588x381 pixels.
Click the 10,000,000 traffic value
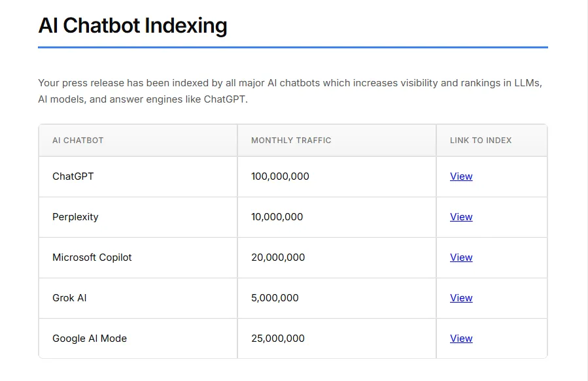tap(277, 217)
